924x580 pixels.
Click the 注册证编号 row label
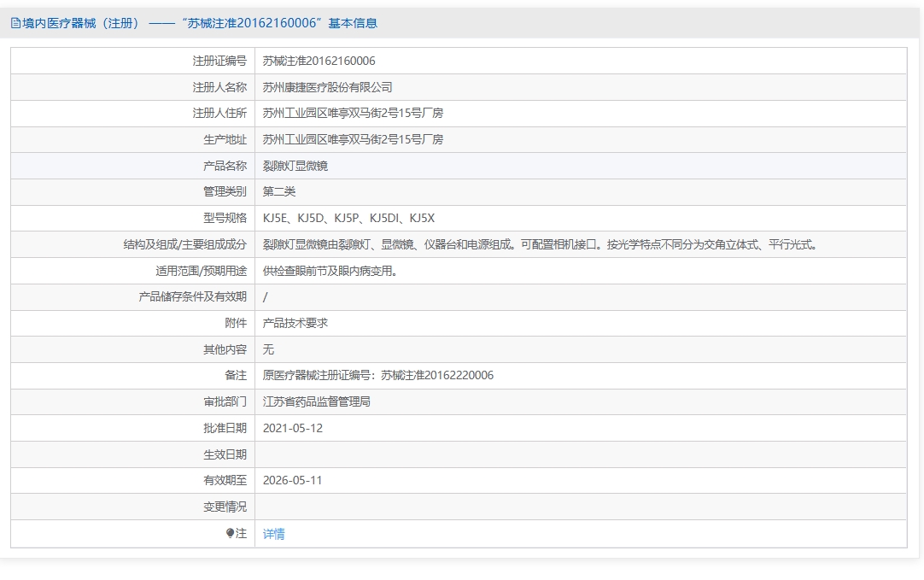click(219, 62)
